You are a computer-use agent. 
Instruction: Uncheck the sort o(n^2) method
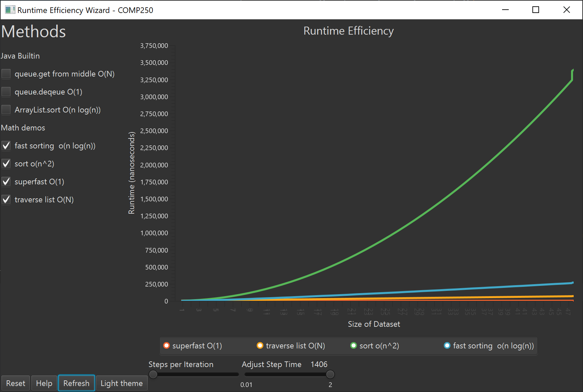tap(6, 163)
